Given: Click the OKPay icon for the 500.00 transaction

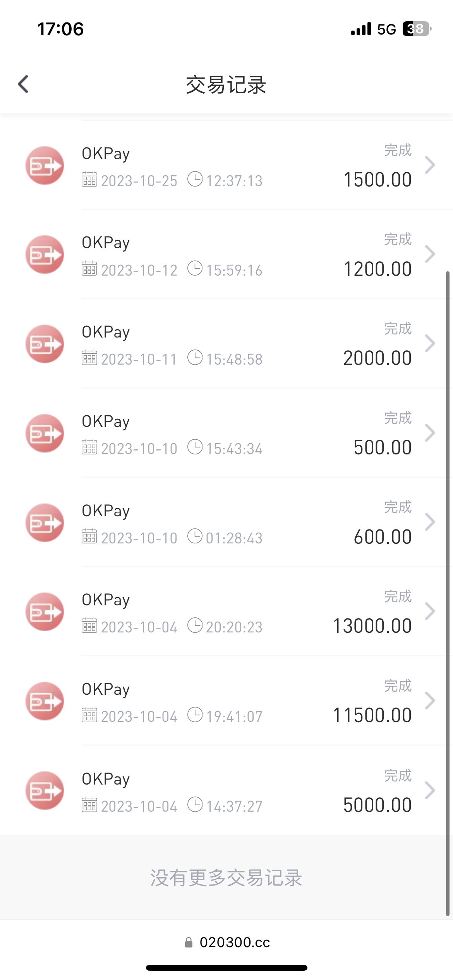Looking at the screenshot, I should [45, 433].
